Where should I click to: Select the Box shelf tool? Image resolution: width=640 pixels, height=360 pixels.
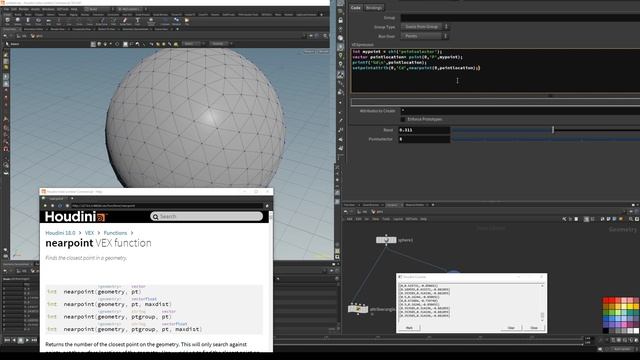tap(7, 20)
